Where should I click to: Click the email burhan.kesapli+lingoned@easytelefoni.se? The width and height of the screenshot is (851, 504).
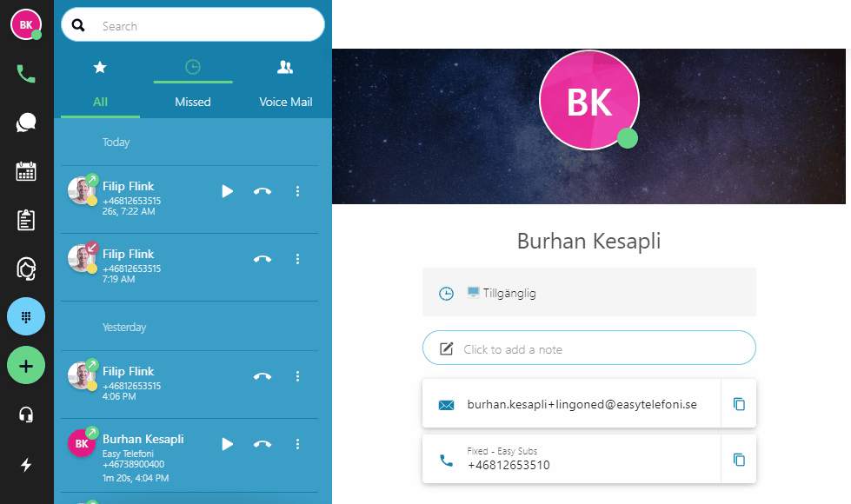(582, 404)
